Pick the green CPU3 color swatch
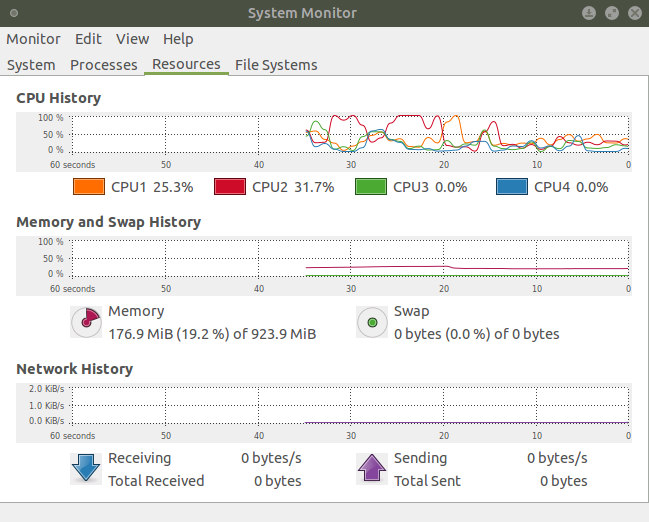The image size is (649, 522). click(x=371, y=187)
